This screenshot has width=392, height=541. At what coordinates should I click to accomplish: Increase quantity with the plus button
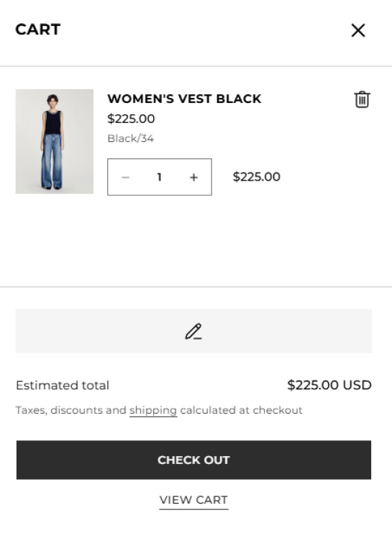[x=194, y=178]
